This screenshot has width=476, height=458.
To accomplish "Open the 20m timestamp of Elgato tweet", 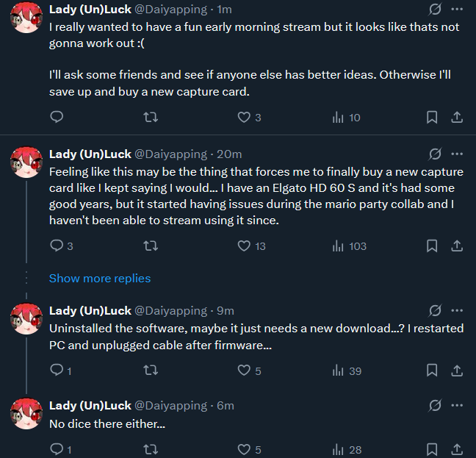I will [x=230, y=154].
